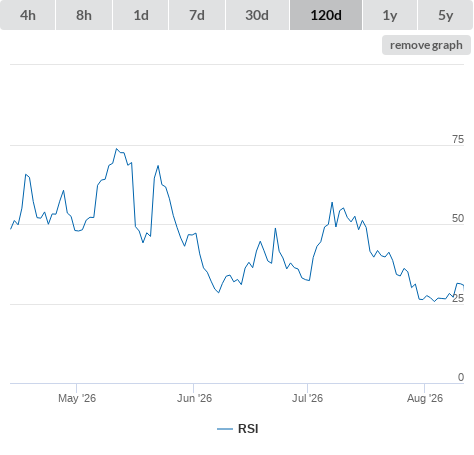This screenshot has width=474, height=455.
Task: Click the 0 baseline axis label
Action: (x=461, y=377)
